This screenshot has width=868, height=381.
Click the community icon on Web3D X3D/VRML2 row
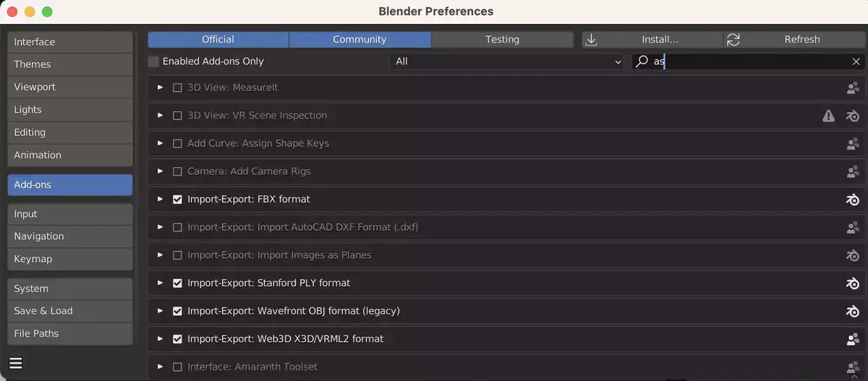(x=853, y=339)
